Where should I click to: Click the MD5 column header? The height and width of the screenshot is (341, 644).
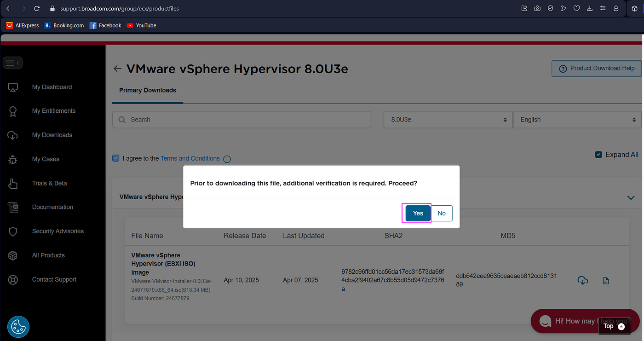(508, 236)
